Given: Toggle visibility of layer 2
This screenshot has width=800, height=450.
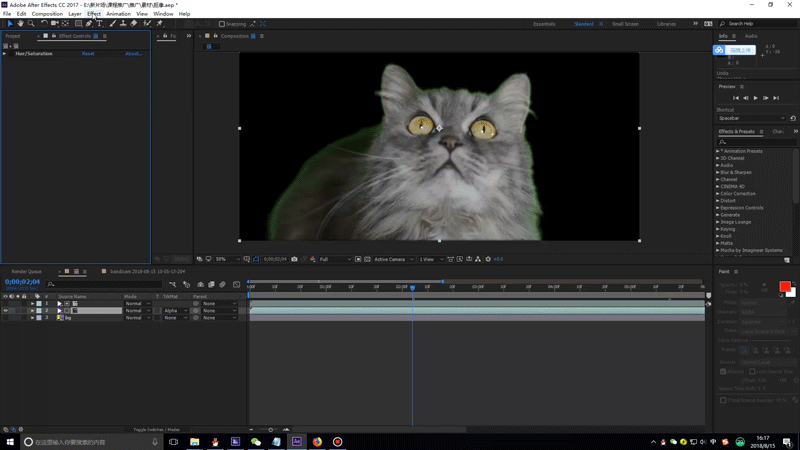Looking at the screenshot, I should pos(5,311).
